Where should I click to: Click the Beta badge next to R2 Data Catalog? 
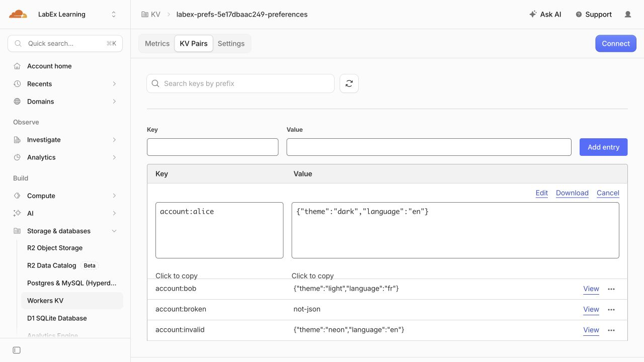tap(90, 265)
